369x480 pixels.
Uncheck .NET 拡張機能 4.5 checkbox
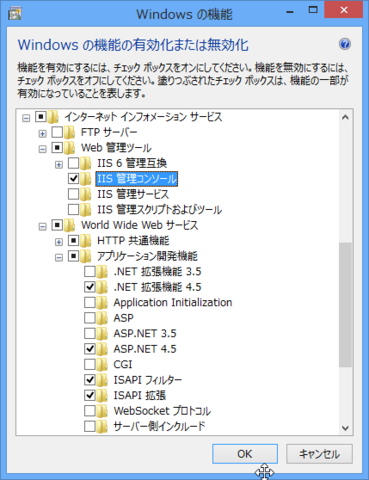tap(90, 287)
